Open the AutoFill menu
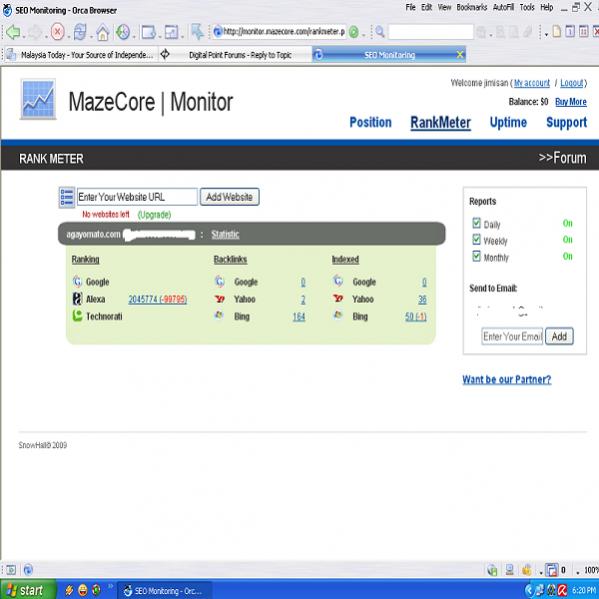Viewport: 599px width, 599px height. click(503, 7)
